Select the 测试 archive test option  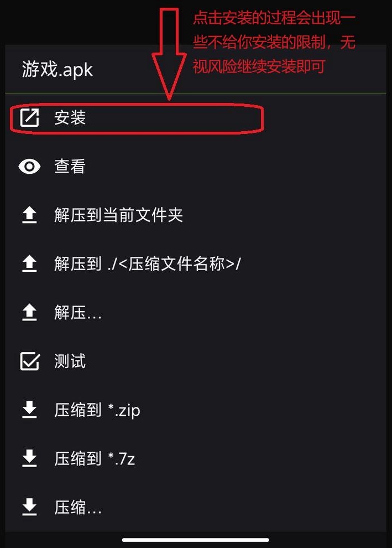click(196, 361)
